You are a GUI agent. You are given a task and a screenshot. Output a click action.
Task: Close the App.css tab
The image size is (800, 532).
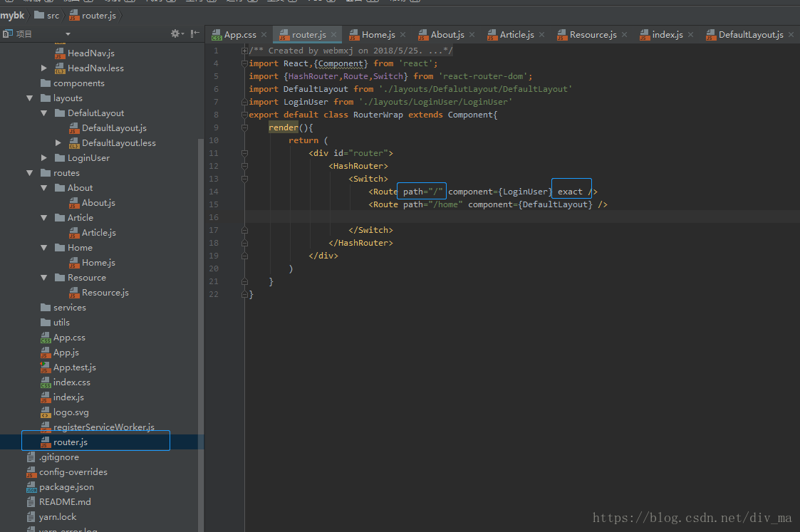[x=264, y=35]
